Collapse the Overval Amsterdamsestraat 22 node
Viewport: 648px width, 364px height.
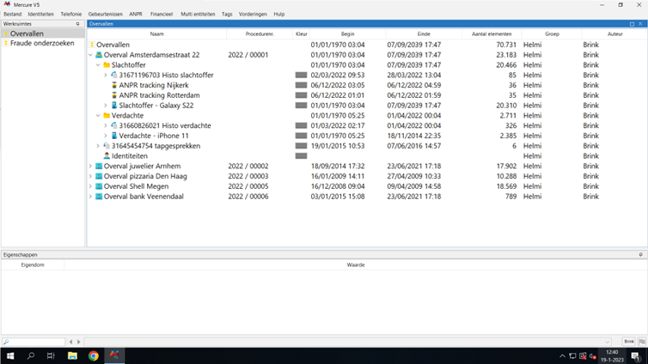[x=91, y=55]
